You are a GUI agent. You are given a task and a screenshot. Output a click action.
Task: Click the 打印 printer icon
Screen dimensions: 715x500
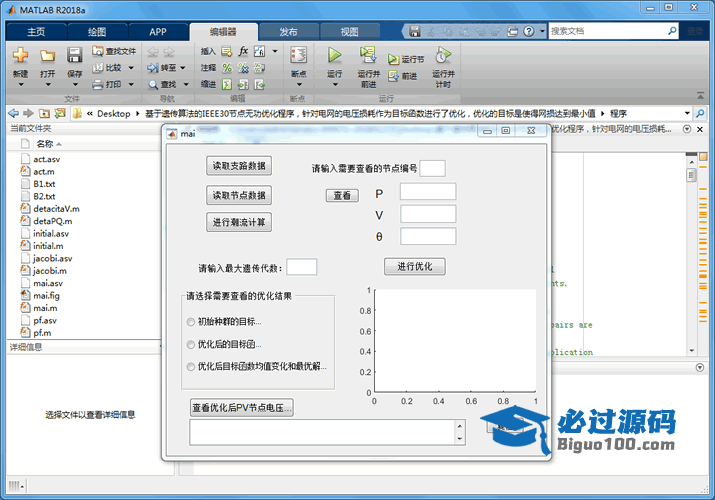point(98,84)
